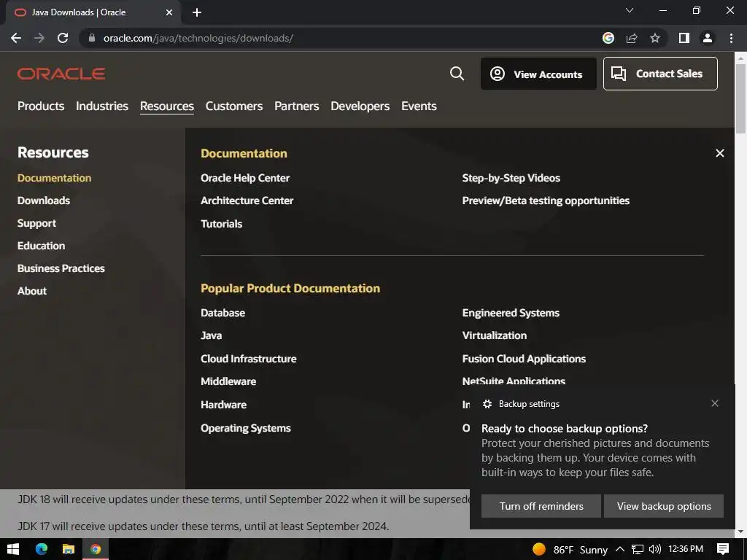Click the padlock site info icon

92,38
